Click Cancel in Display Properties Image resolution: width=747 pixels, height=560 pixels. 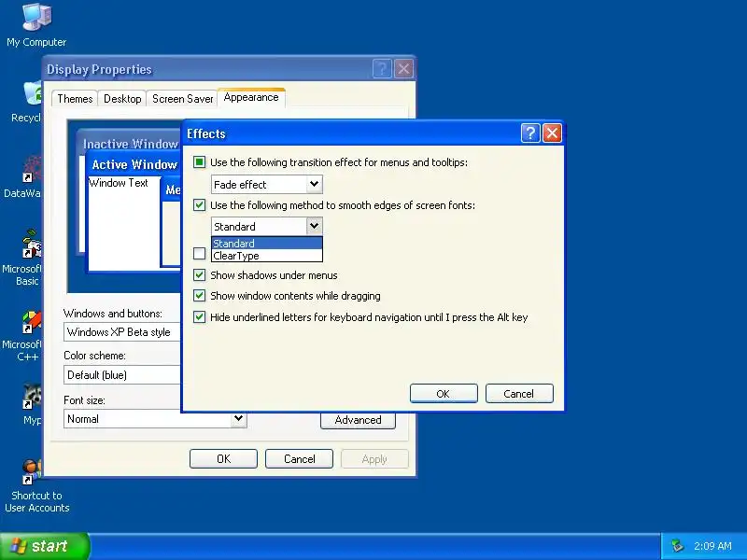pos(299,459)
